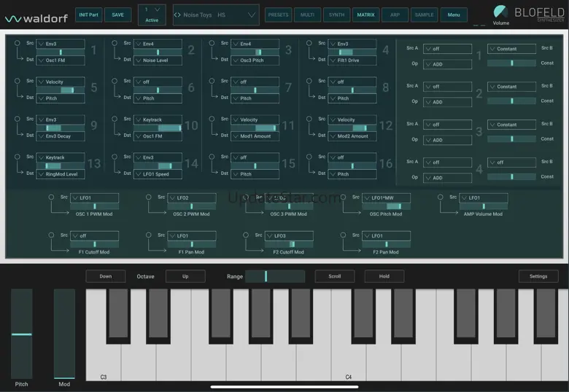Image resolution: width=569 pixels, height=392 pixels.
Task: Click the Pitch bend wheel strip
Action: [21, 334]
